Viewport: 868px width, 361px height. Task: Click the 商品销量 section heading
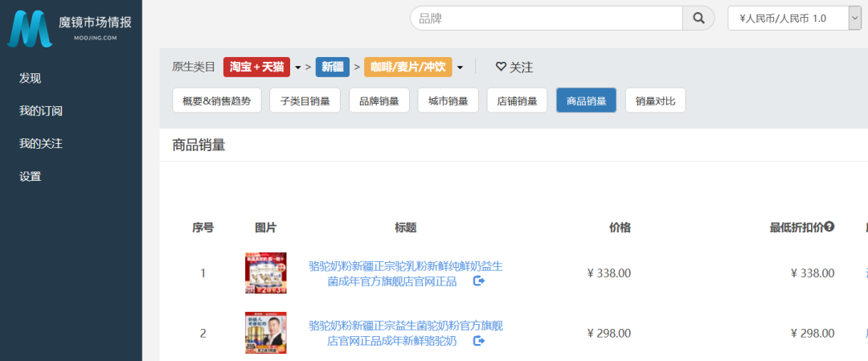point(199,145)
